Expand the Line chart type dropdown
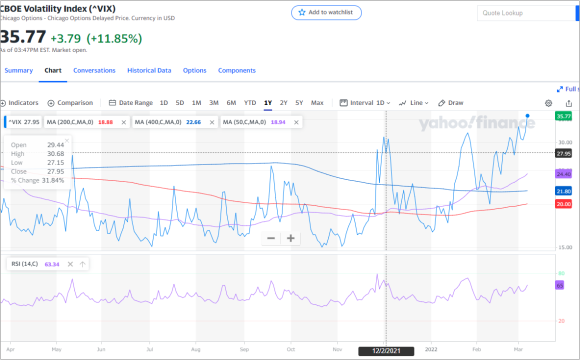The width and height of the screenshot is (580, 360). click(414, 103)
